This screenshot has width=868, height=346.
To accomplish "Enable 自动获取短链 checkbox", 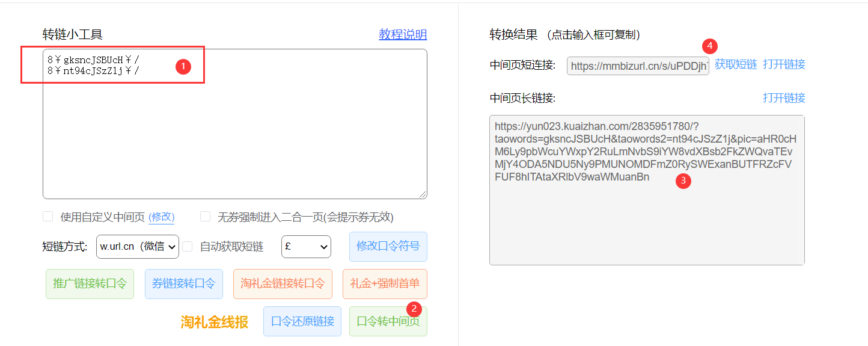I will click(x=188, y=246).
